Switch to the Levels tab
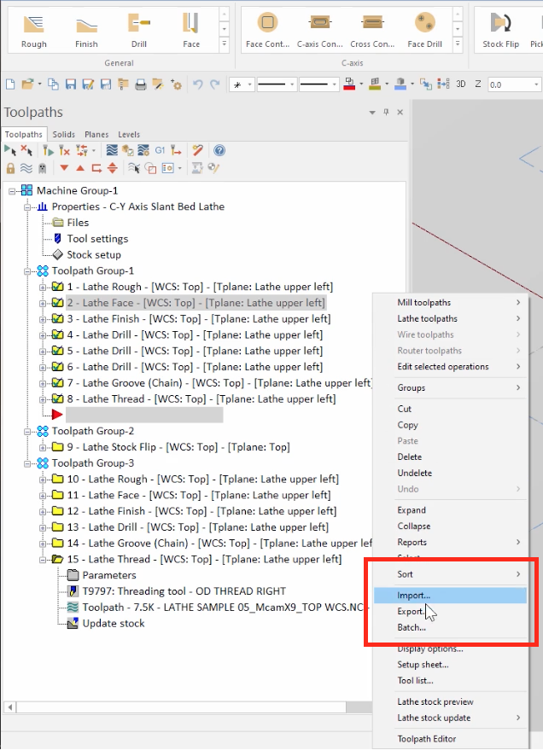The image size is (543, 756). [x=129, y=135]
